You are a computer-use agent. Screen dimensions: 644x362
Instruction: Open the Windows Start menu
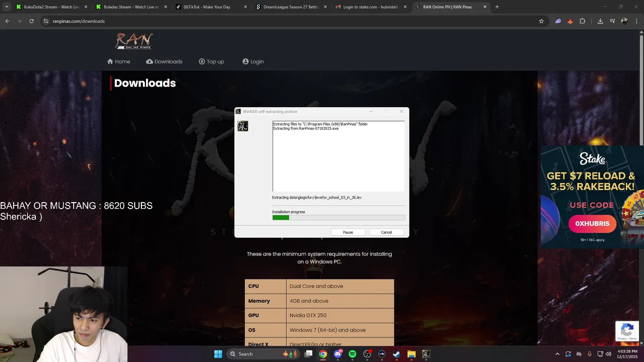(218, 354)
